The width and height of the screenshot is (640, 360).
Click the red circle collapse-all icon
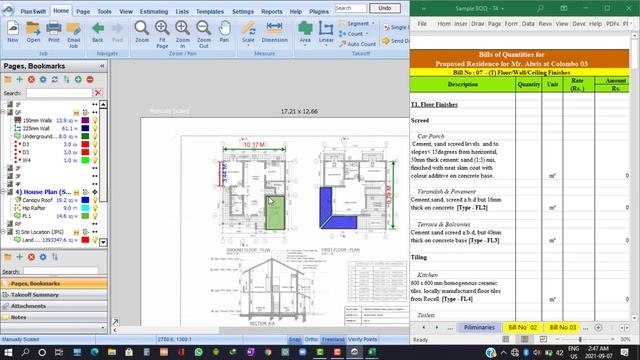point(90,80)
